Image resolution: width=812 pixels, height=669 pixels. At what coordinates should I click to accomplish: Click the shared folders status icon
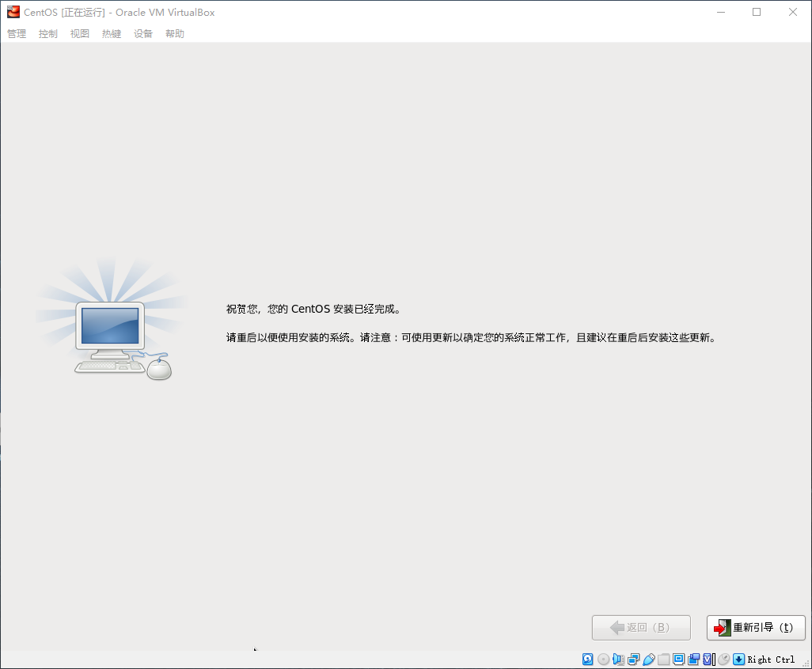point(663,659)
